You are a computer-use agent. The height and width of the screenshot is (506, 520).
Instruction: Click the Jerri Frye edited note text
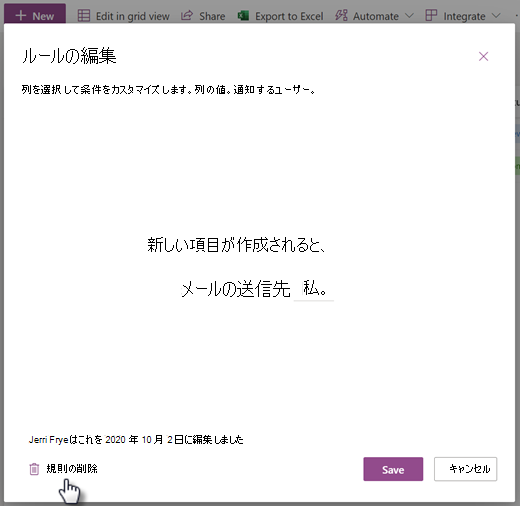(136, 440)
